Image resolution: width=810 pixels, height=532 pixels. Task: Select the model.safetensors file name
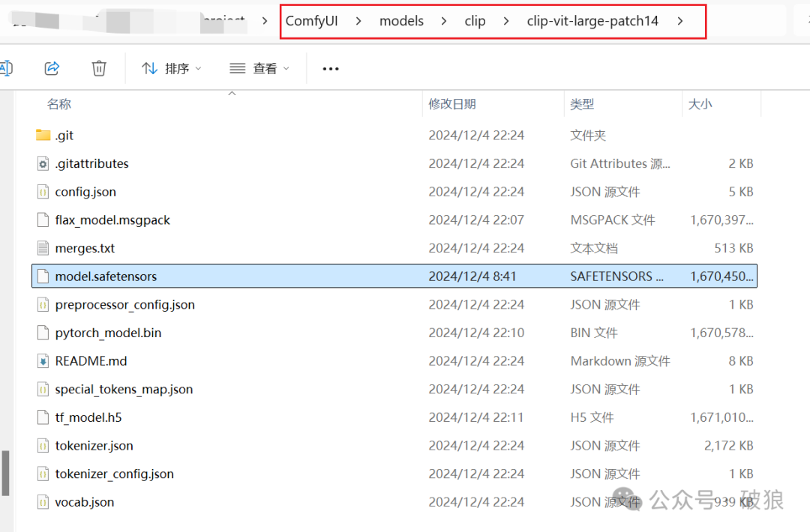[106, 276]
